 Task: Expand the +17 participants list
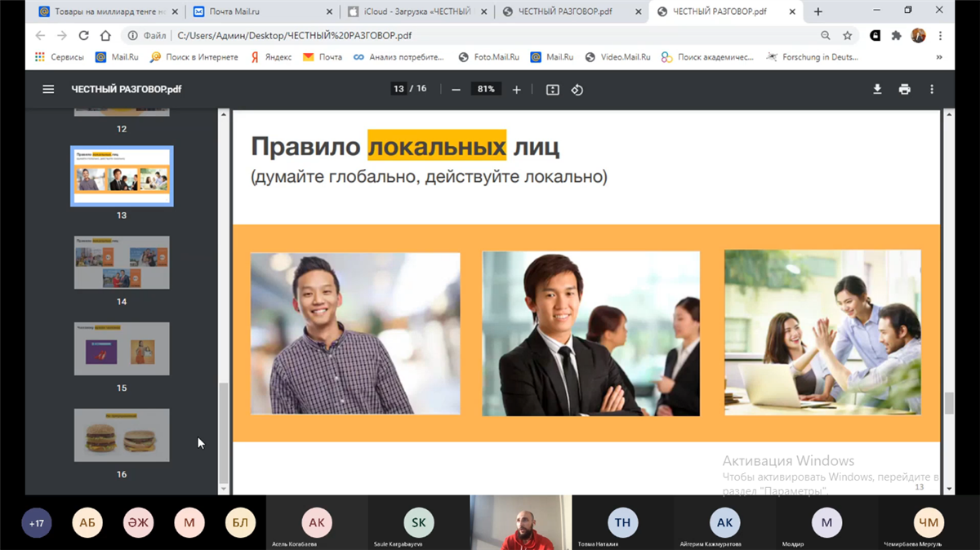[37, 523]
